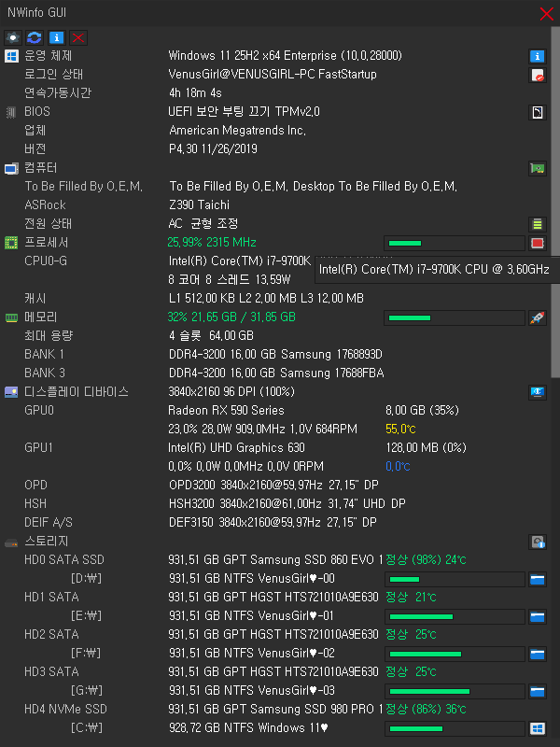Click the yellow list icon on 전원 상태 row
The image size is (560, 747).
538,224
